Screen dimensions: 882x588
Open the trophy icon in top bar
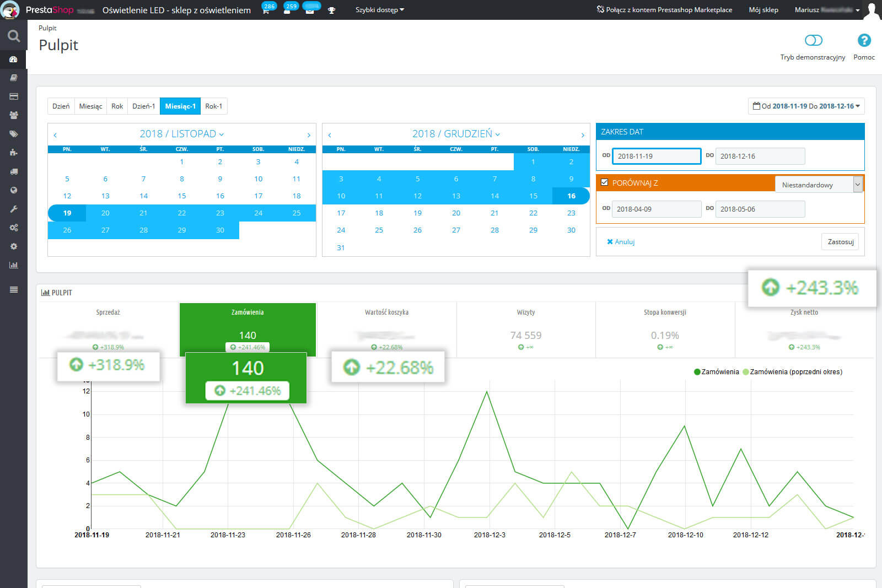coord(331,10)
